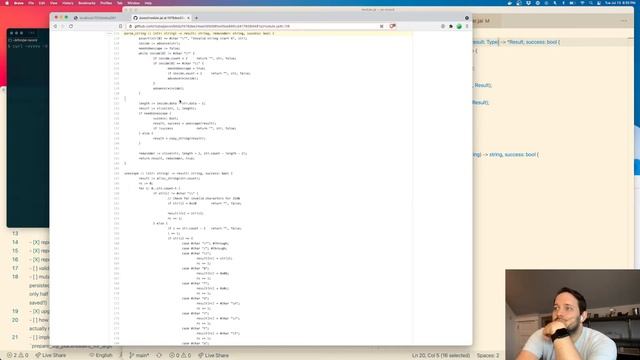Click the terminal window on the left
Image resolution: width=640 pixels, height=360 pixels.
[x=28, y=128]
